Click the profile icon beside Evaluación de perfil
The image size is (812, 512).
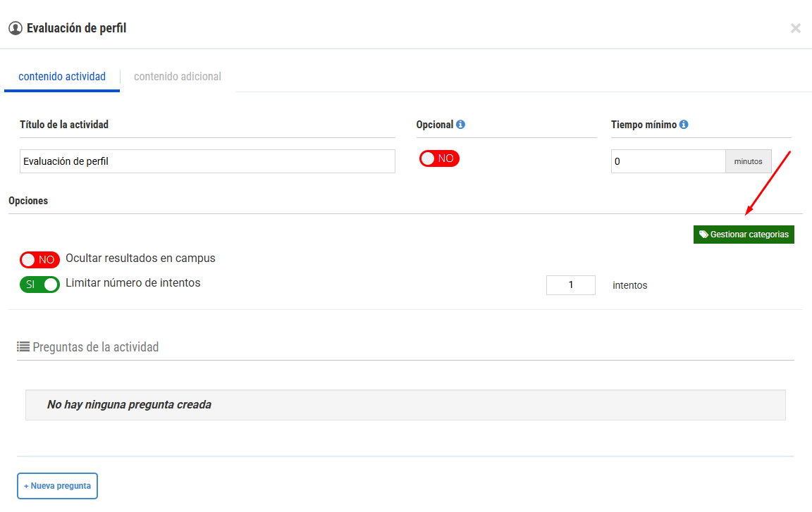coord(16,28)
